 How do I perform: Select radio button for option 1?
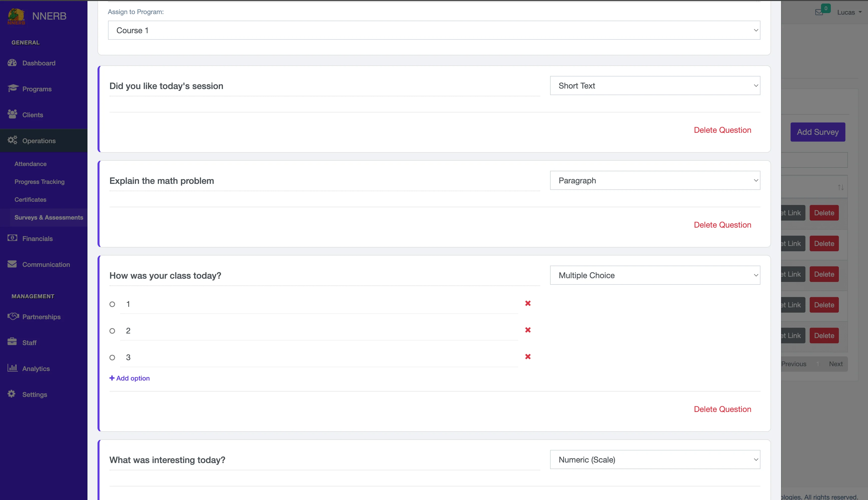click(112, 304)
